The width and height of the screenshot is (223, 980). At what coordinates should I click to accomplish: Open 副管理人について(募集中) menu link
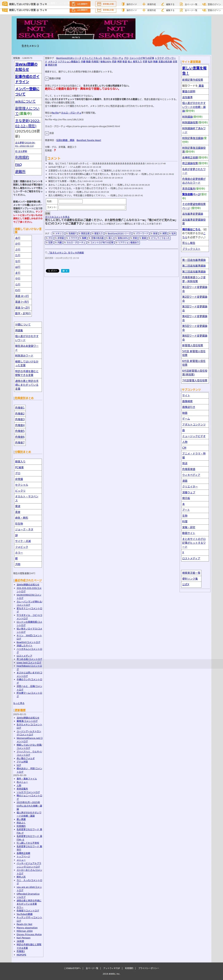point(27,111)
